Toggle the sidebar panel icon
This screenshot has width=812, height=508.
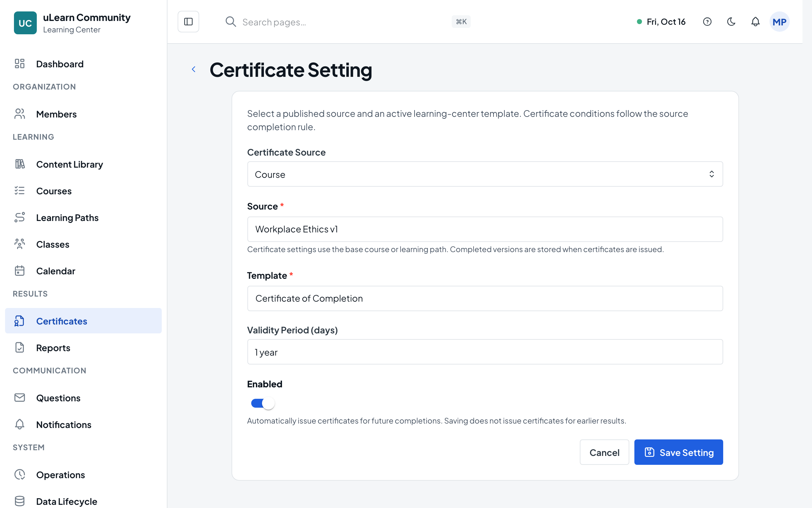click(x=188, y=22)
